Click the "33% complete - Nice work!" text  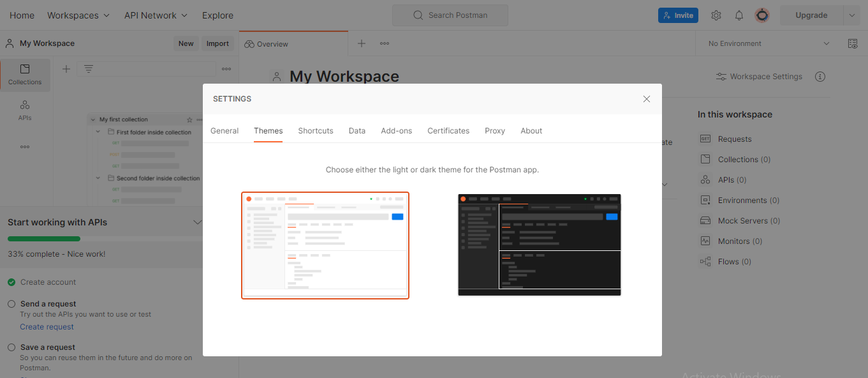(x=57, y=254)
